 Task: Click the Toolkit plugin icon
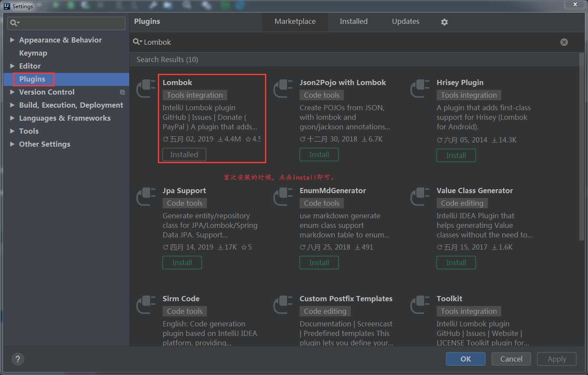pos(420,304)
